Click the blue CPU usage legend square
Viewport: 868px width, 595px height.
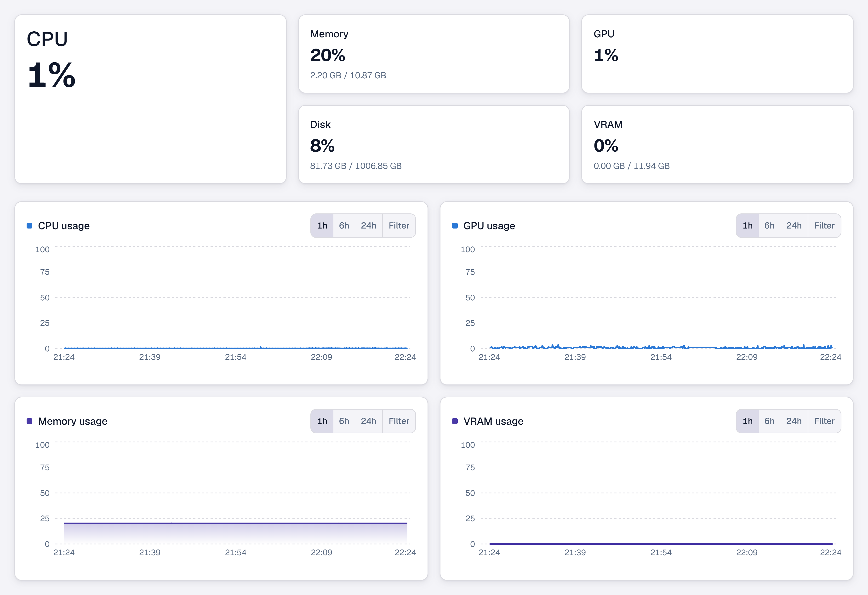point(29,226)
